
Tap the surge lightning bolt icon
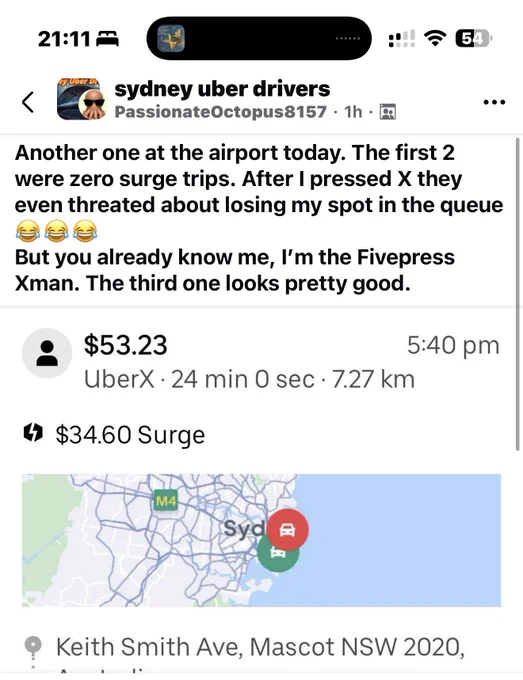pyautogui.click(x=33, y=432)
